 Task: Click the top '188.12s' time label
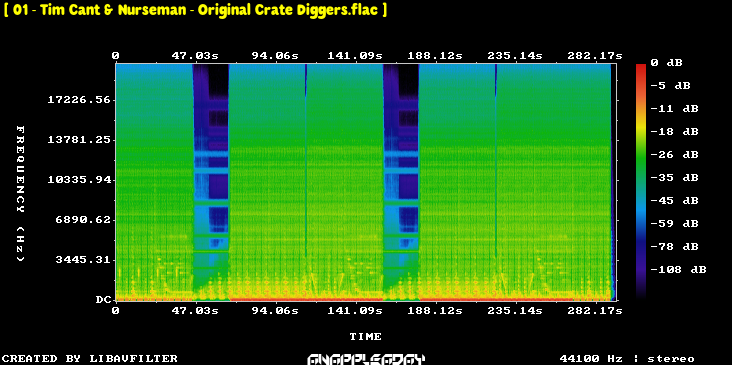[435, 56]
